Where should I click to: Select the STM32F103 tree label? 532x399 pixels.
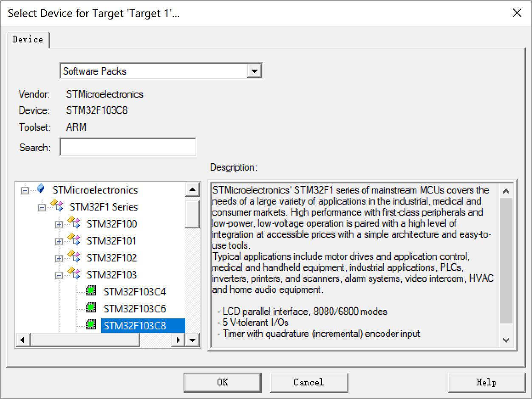point(112,275)
